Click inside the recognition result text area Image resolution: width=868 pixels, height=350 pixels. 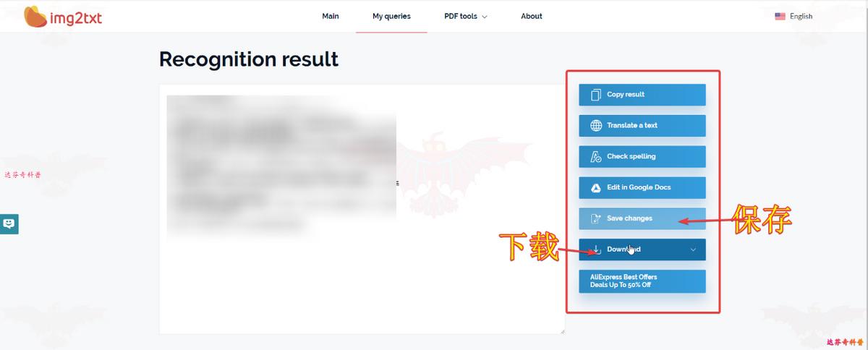(x=362, y=209)
